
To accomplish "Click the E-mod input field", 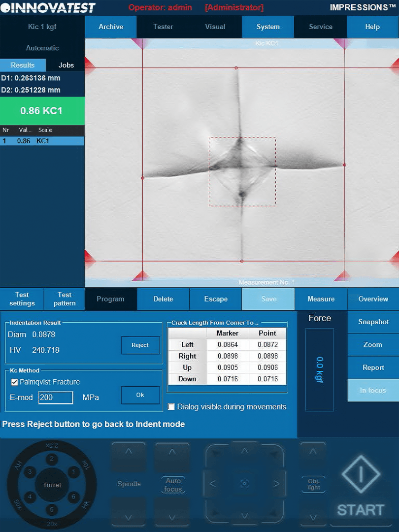I will 56,398.
